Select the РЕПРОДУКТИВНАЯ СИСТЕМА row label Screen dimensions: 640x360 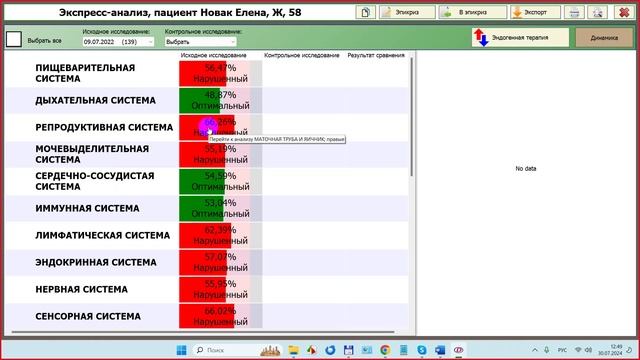[x=104, y=127]
